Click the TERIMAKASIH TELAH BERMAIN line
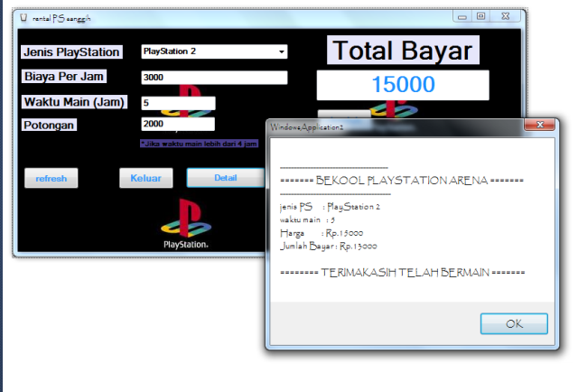The width and height of the screenshot is (578, 392). [x=403, y=273]
